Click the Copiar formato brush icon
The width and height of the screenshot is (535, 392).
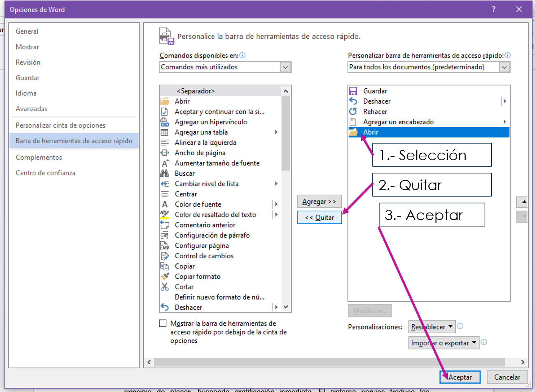(x=165, y=276)
